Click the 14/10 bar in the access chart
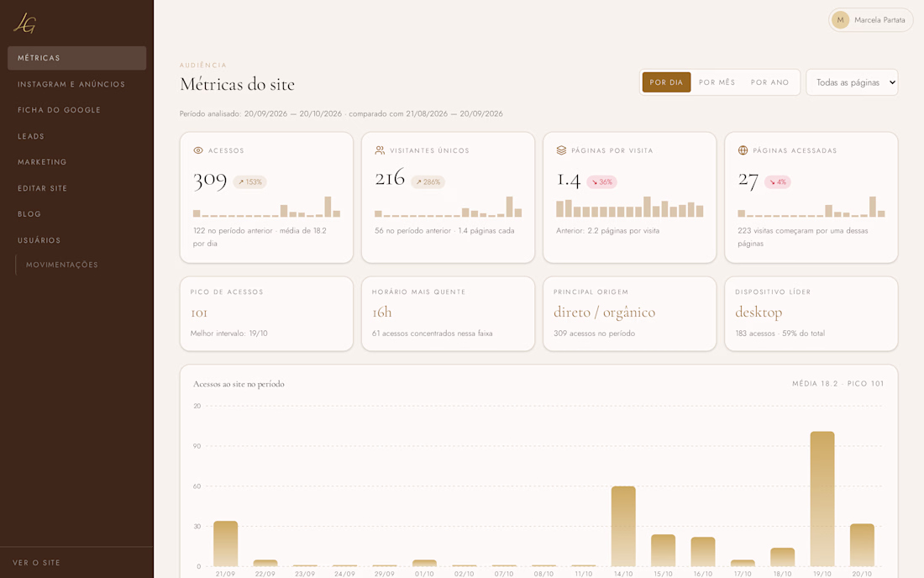 623,526
